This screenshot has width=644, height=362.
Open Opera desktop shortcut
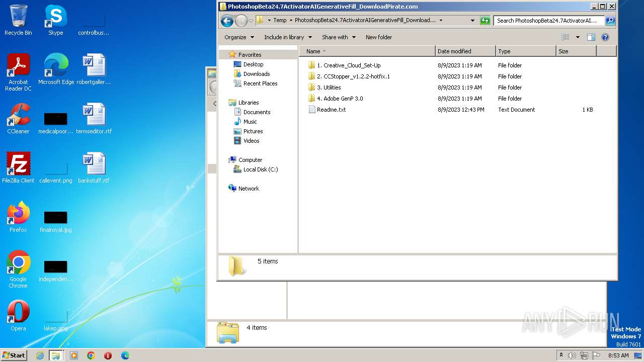(18, 315)
